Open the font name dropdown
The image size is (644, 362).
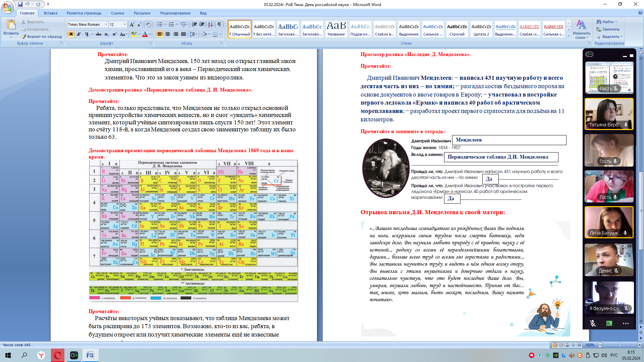106,24
